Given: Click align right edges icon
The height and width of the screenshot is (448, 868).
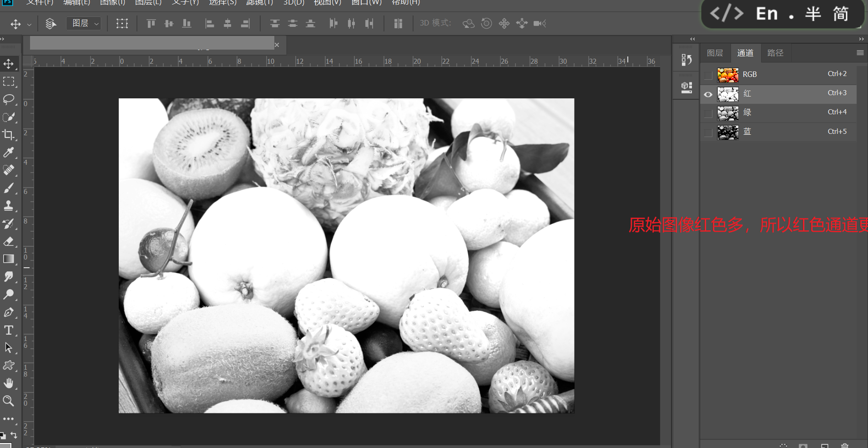Looking at the screenshot, I should click(x=245, y=23).
